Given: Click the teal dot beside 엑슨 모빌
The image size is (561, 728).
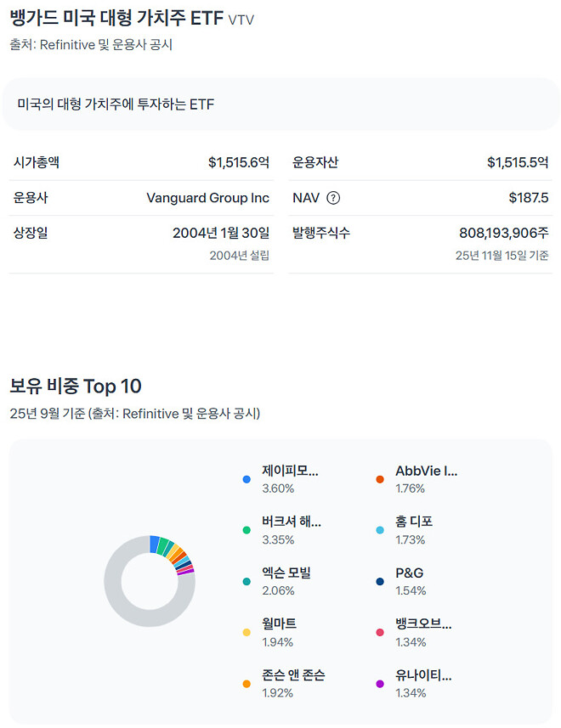Looking at the screenshot, I should coord(246,582).
